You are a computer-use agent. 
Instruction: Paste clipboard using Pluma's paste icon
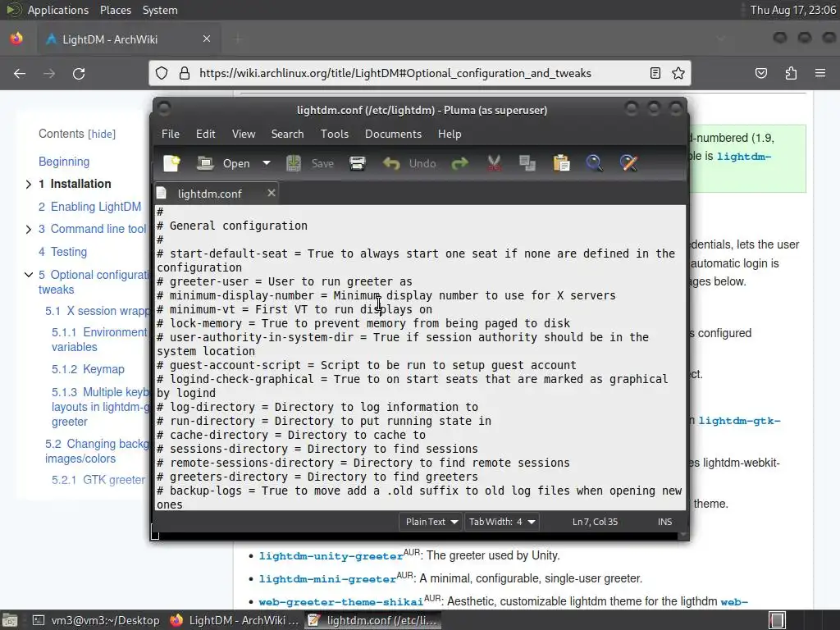[x=561, y=163]
